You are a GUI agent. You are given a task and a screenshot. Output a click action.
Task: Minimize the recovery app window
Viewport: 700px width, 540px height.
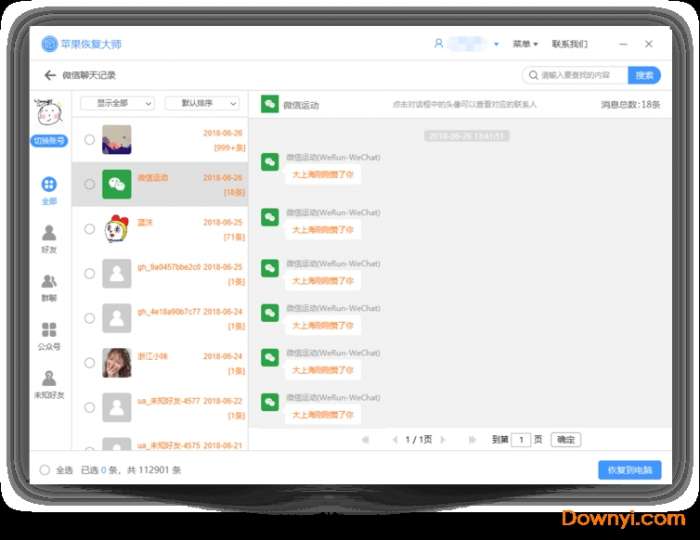coord(623,44)
